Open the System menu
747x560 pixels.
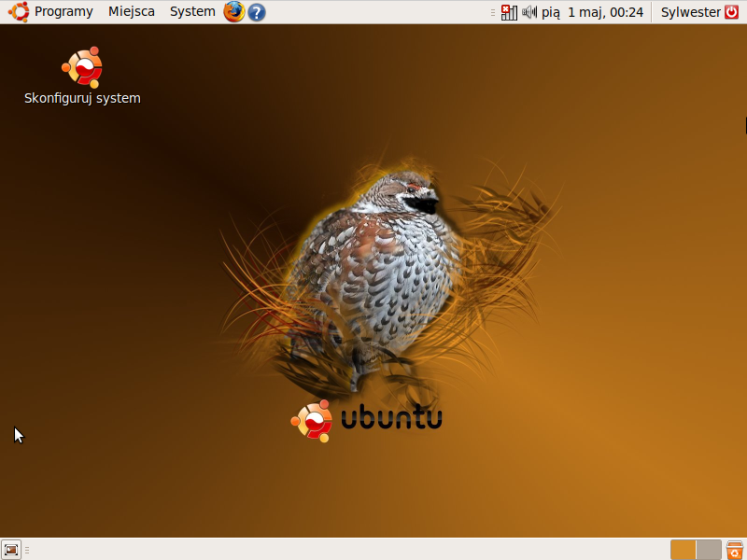tap(192, 11)
